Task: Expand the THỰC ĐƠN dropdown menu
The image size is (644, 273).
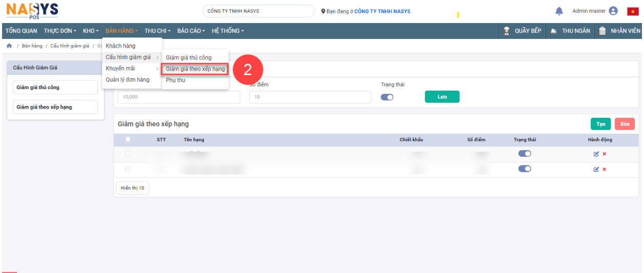Action: pos(60,31)
